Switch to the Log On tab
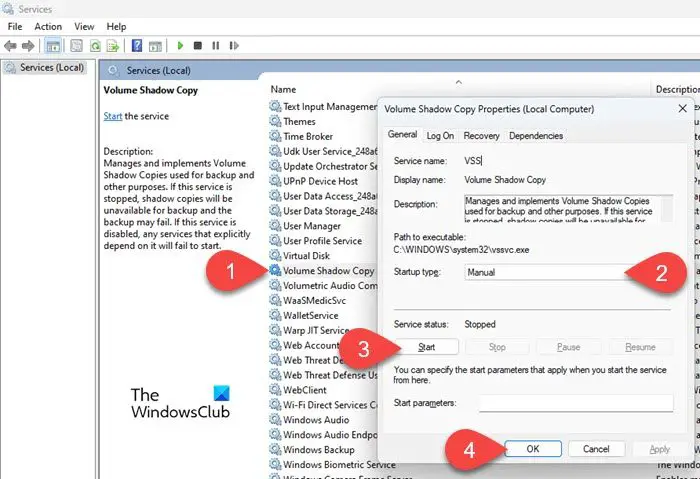This screenshot has height=479, width=700. point(440,136)
